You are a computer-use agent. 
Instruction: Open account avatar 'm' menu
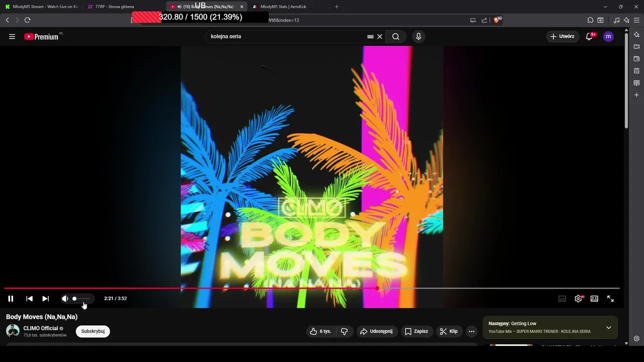tap(608, 36)
